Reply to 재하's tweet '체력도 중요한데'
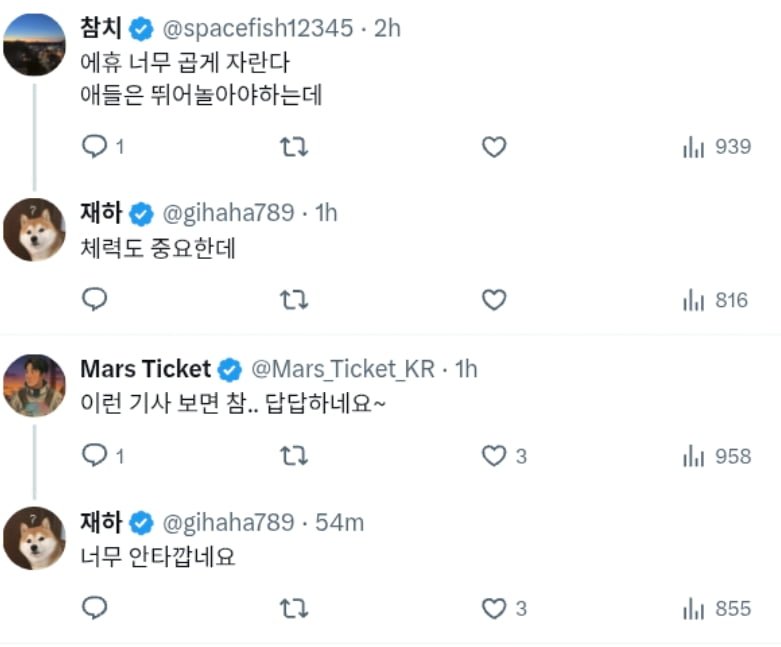This screenshot has height=647, width=781. click(94, 300)
